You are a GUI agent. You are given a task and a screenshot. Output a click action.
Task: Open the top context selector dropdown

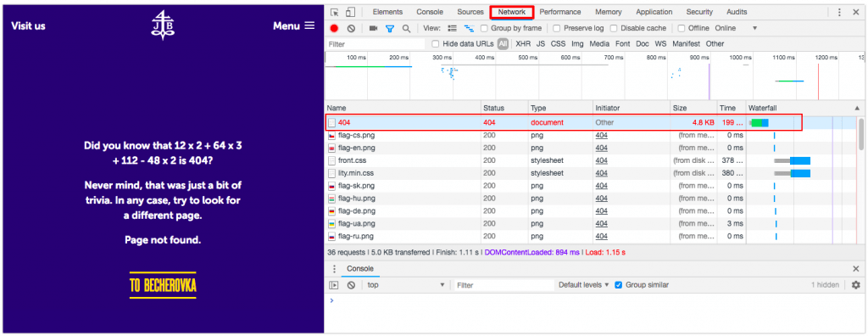(406, 285)
